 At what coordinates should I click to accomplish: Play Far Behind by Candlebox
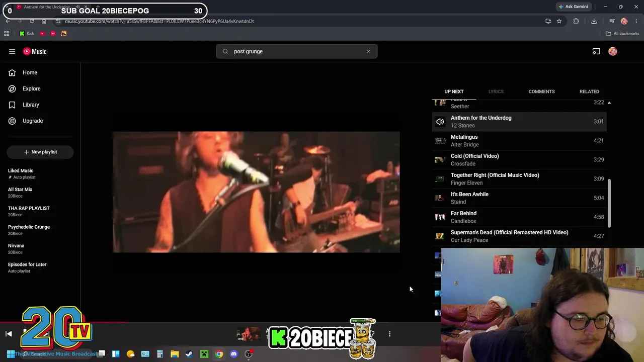(519, 217)
